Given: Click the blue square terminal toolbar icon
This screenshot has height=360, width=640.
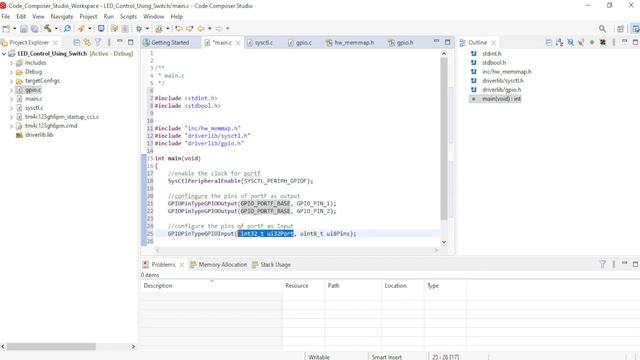Looking at the screenshot, I should click(x=101, y=29).
